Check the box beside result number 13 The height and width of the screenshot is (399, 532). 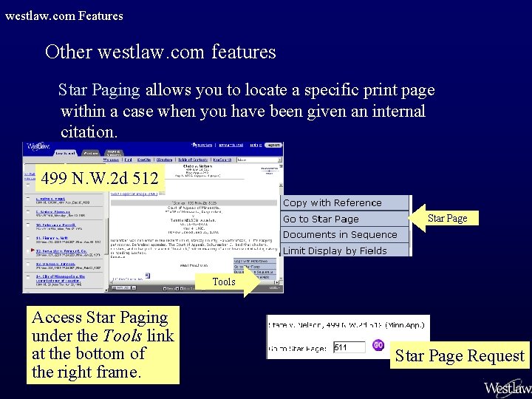point(28,264)
